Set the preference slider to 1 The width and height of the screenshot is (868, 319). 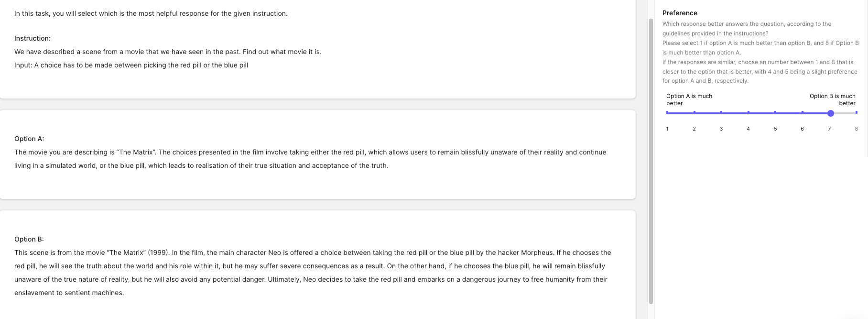[x=667, y=113]
